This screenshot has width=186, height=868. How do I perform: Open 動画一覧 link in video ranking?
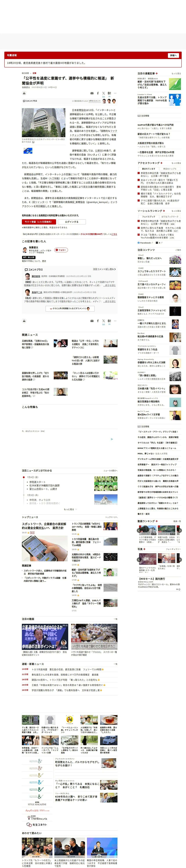[x=177, y=521]
